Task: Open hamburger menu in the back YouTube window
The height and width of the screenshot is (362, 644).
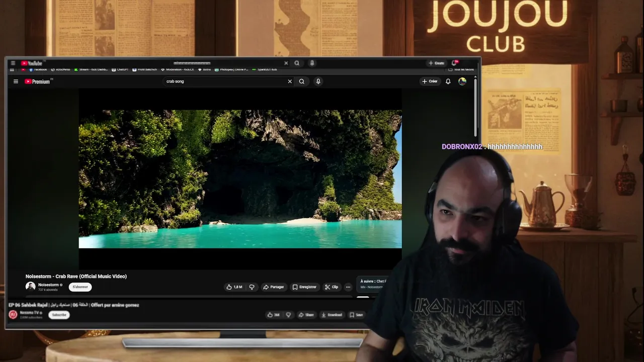Action: tap(13, 63)
